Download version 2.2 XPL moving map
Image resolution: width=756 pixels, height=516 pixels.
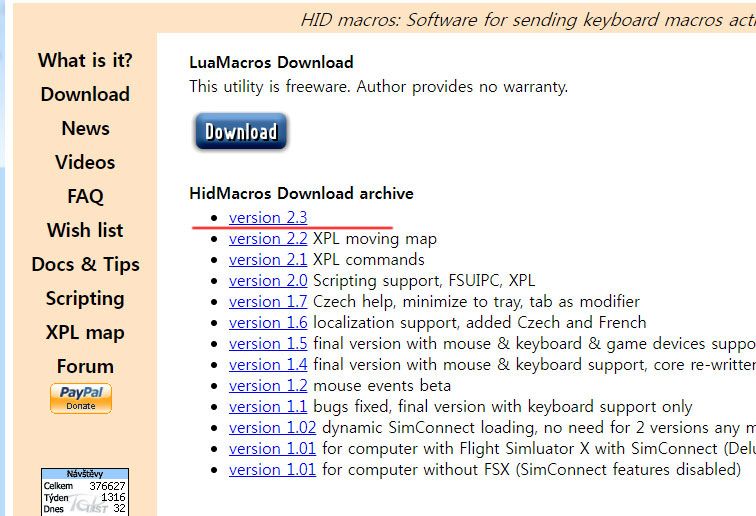pos(268,239)
